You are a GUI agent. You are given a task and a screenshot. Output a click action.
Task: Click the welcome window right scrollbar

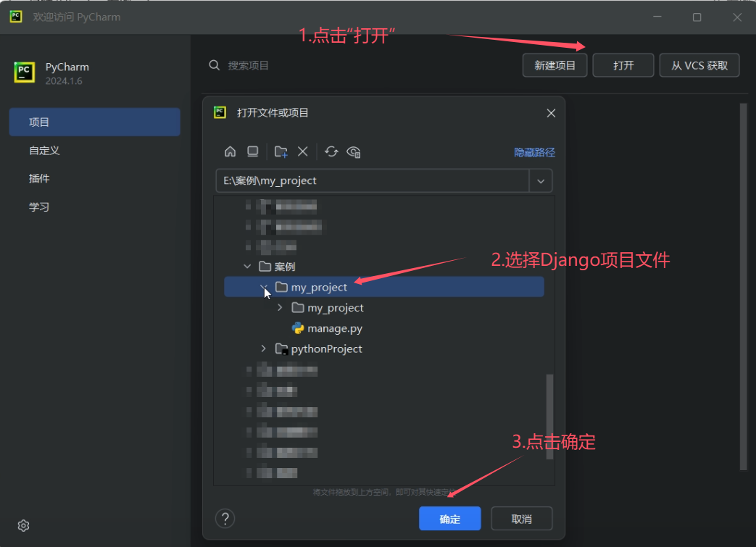(744, 287)
